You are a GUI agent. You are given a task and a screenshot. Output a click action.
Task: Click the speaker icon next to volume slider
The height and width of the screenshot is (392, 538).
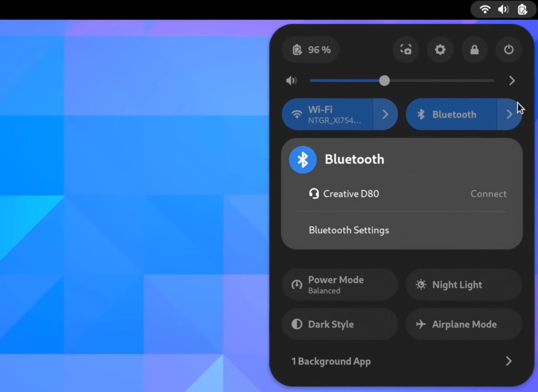(292, 80)
